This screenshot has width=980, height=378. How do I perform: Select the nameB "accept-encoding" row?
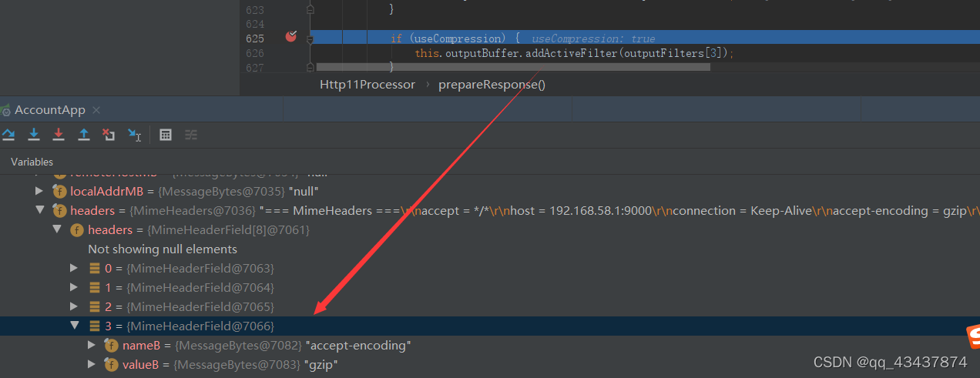click(x=490, y=345)
